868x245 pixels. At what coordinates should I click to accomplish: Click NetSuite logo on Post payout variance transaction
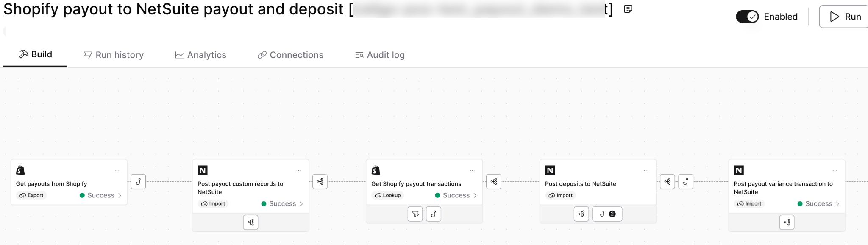coord(739,170)
